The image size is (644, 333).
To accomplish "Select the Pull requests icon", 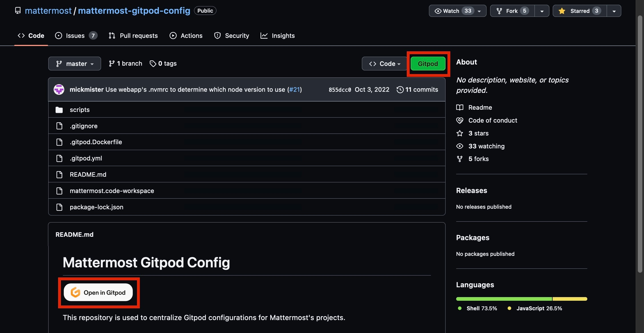I will 112,36.
